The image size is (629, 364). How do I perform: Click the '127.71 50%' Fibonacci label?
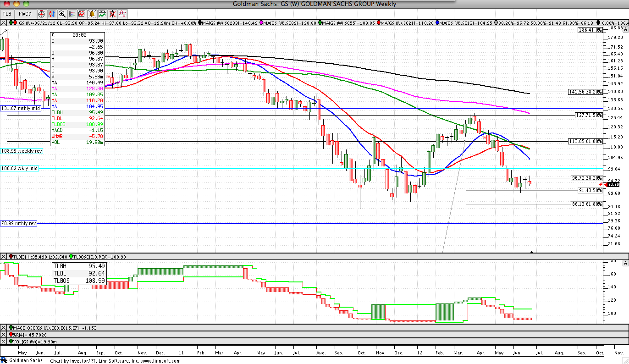coord(588,115)
